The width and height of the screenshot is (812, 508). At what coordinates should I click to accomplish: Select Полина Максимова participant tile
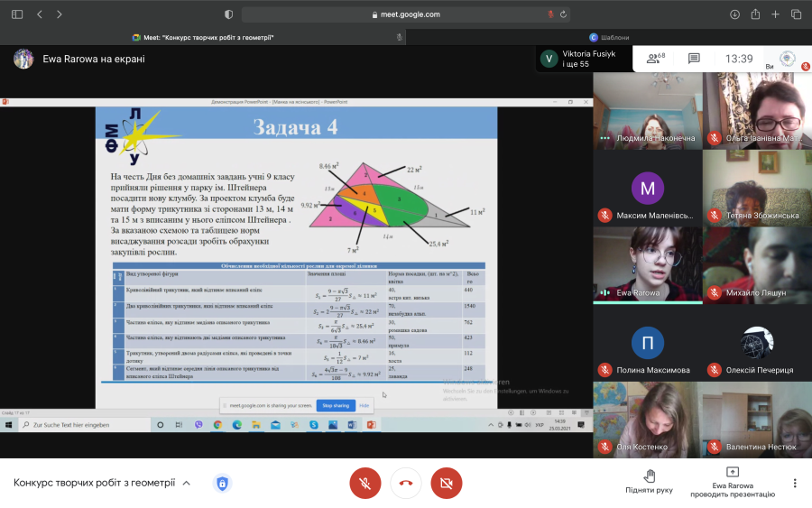(647, 343)
